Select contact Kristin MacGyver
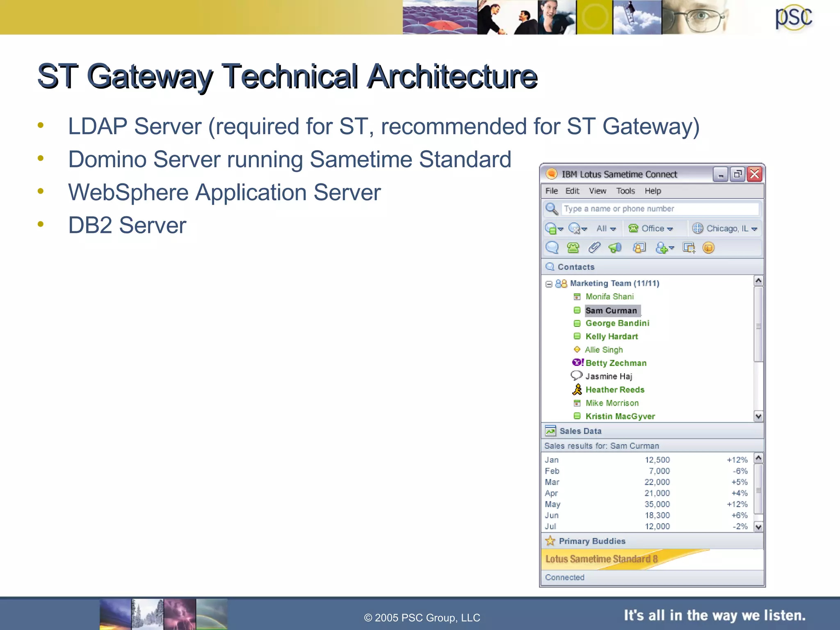Viewport: 840px width, 630px height. [620, 416]
